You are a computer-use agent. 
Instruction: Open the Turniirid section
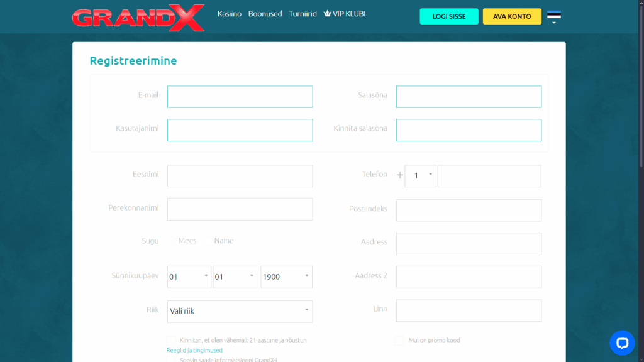(x=303, y=13)
